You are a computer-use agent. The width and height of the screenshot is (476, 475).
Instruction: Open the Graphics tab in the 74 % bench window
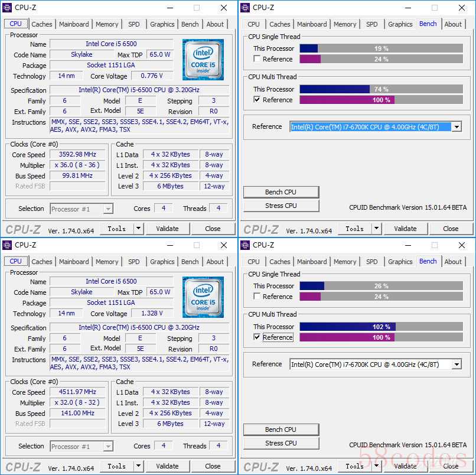coord(400,24)
